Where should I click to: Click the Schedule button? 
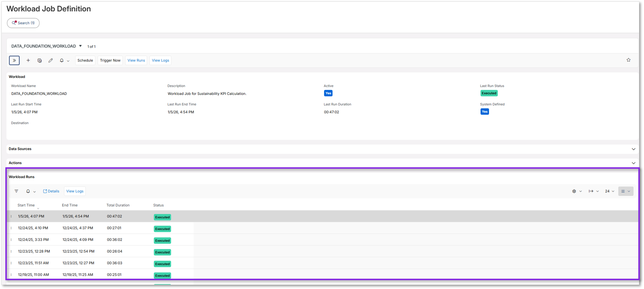(85, 60)
